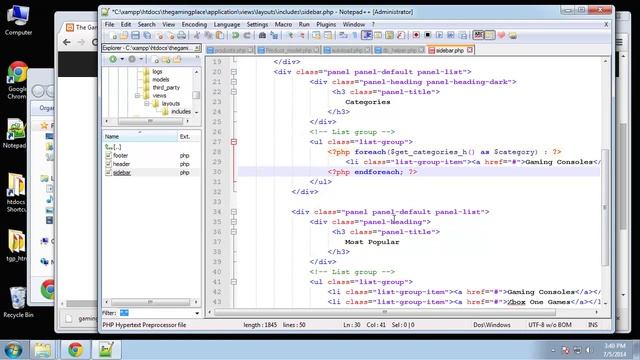Open the File menu

pos(109,24)
